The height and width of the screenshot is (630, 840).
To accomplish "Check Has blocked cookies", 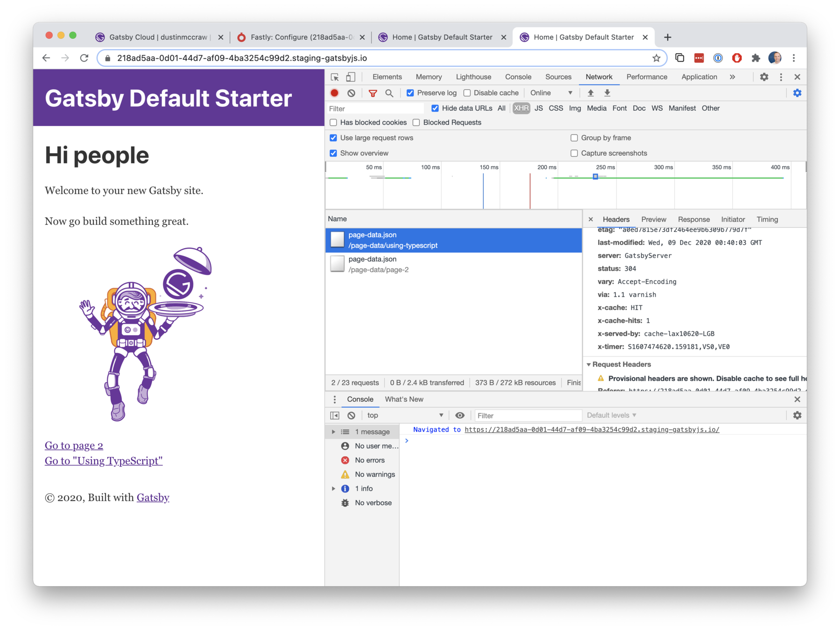I will click(333, 123).
